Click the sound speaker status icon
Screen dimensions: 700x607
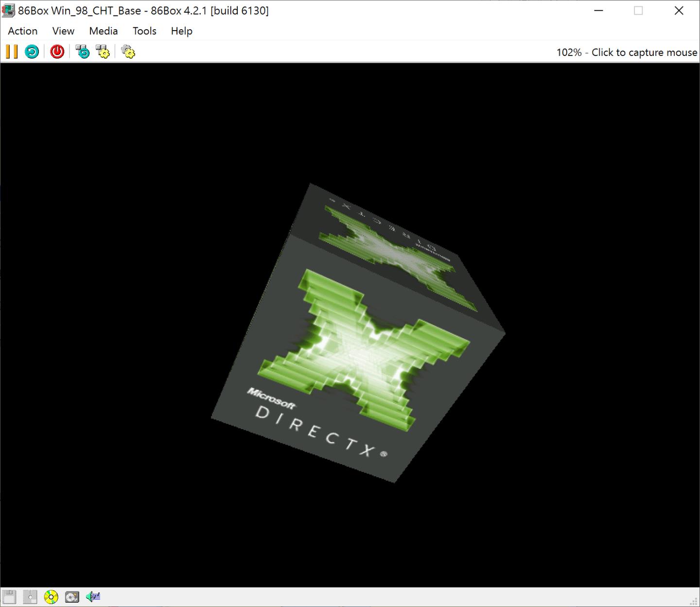coord(93,596)
